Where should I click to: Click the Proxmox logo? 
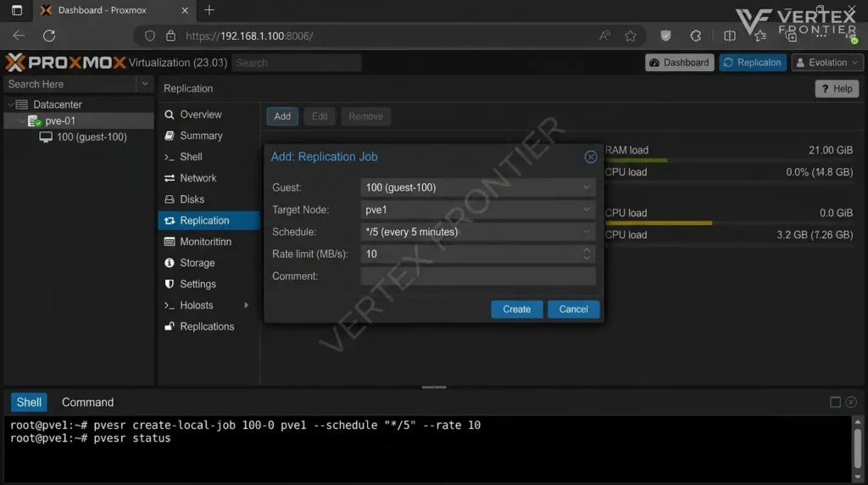click(66, 63)
